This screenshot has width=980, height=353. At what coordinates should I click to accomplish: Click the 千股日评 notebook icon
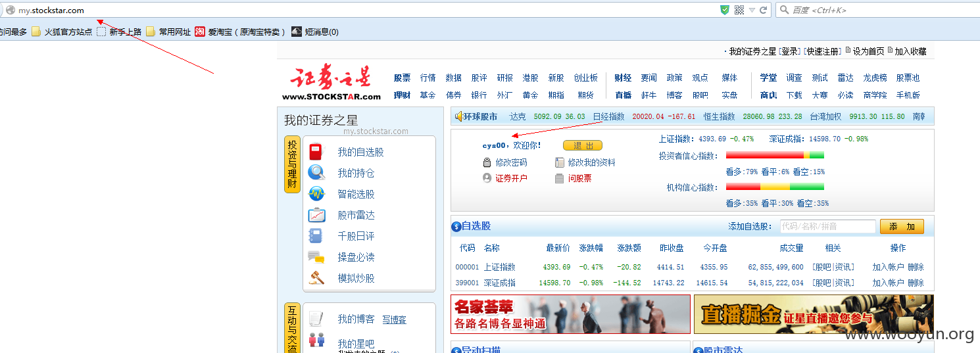(316, 236)
